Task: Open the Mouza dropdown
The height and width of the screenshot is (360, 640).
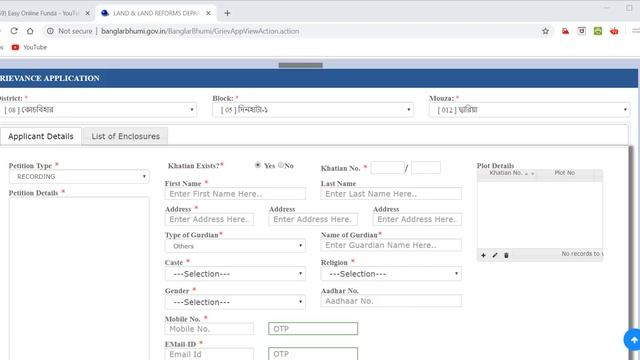Action: [529, 110]
